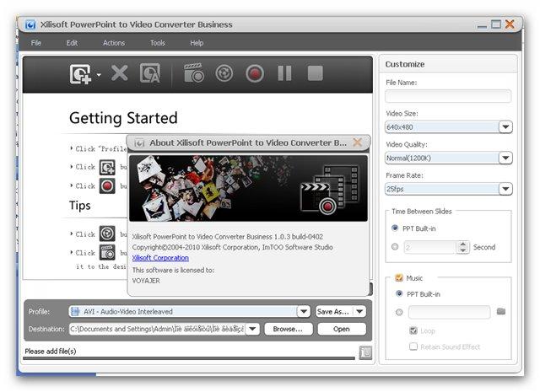Image resolution: width=540 pixels, height=392 pixels.
Task: Expand the Video Size dropdown
Action: (505, 127)
